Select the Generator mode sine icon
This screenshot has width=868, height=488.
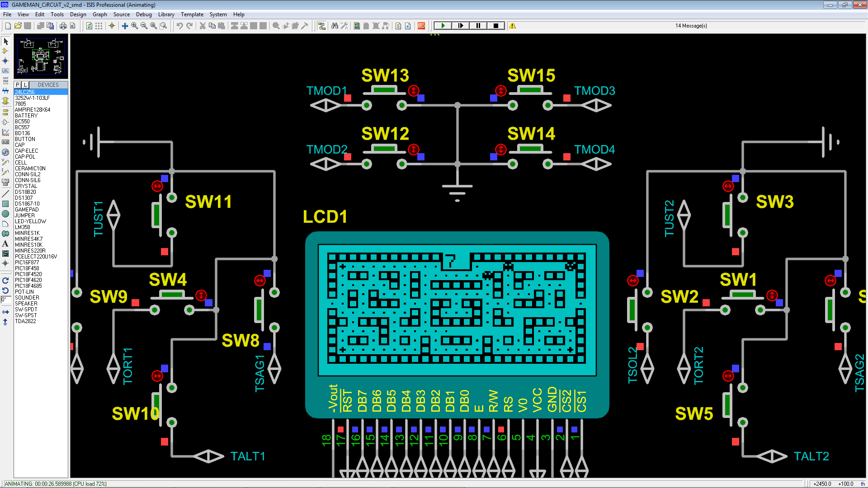pos(5,152)
